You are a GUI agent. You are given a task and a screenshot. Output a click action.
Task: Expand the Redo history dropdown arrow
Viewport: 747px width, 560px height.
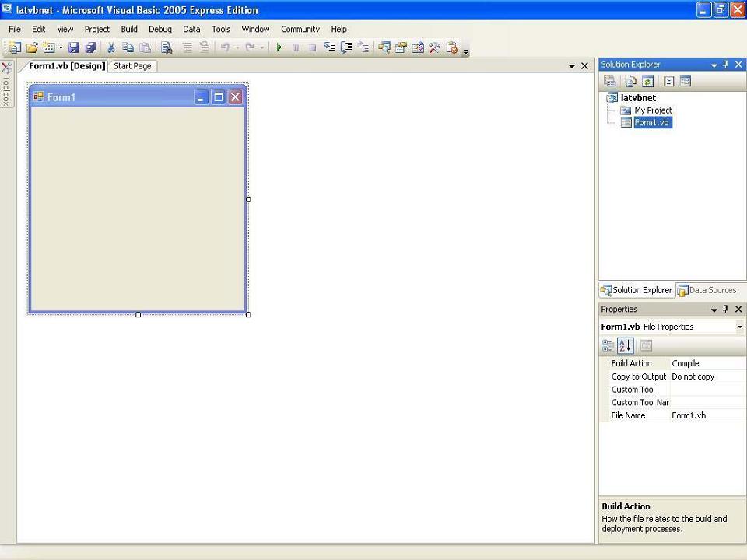click(x=261, y=47)
